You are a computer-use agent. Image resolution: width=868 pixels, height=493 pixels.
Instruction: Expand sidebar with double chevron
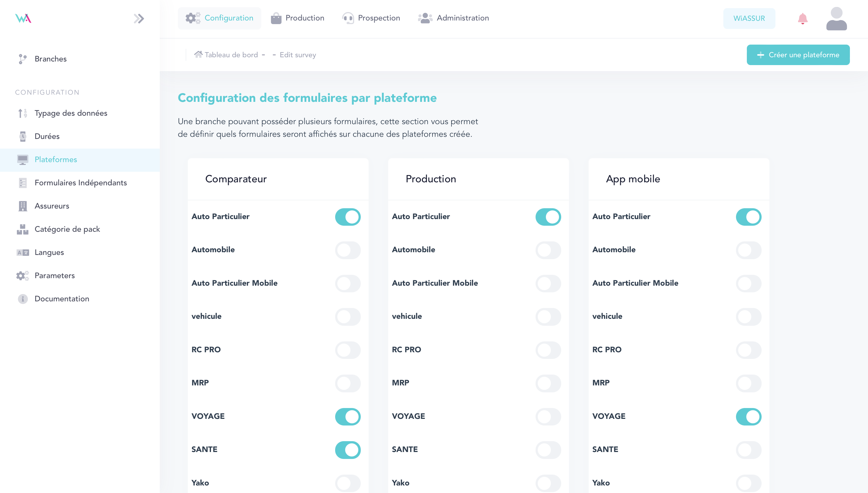138,18
